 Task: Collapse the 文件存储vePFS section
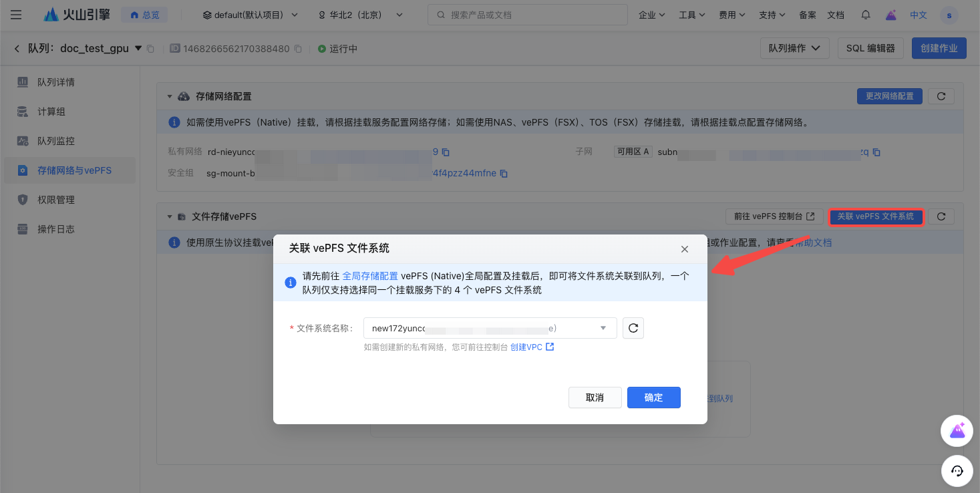pos(170,216)
